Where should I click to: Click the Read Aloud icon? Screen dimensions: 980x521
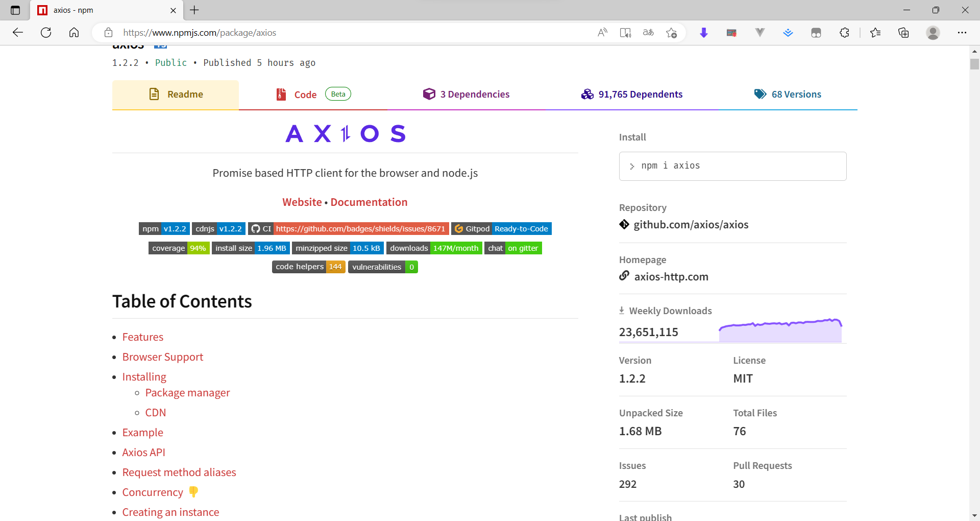pos(602,32)
